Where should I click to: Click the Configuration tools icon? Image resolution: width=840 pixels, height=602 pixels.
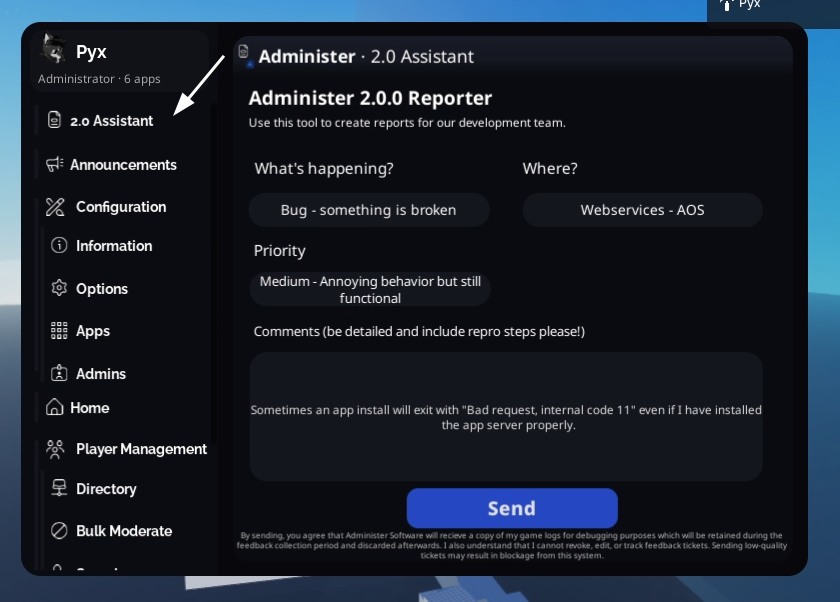(55, 207)
